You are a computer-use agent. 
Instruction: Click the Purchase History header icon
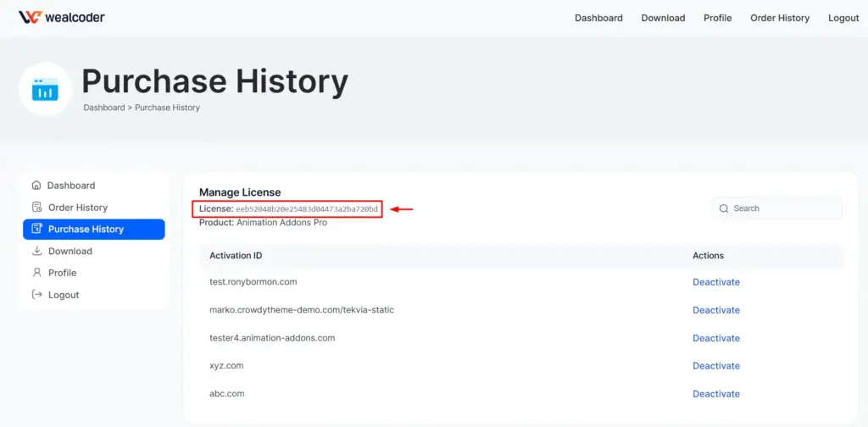tap(45, 89)
